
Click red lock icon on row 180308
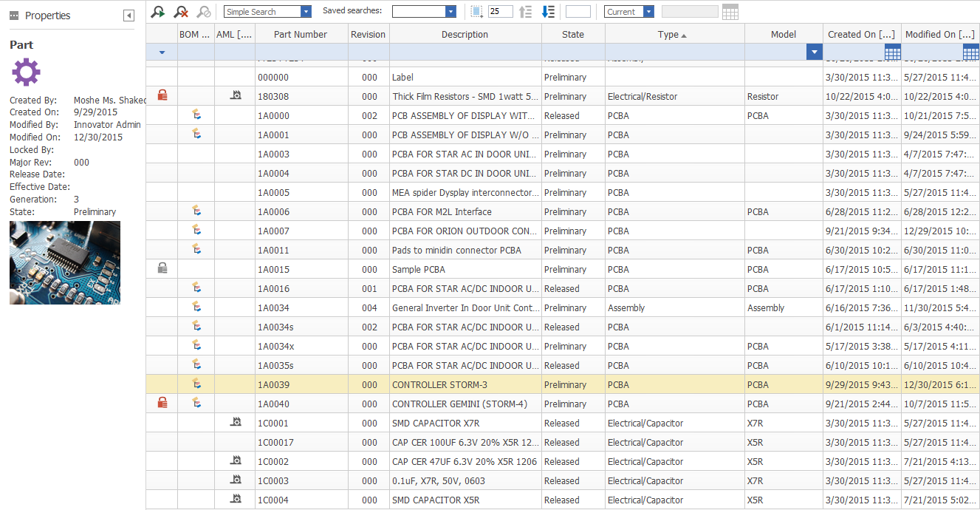pos(162,95)
